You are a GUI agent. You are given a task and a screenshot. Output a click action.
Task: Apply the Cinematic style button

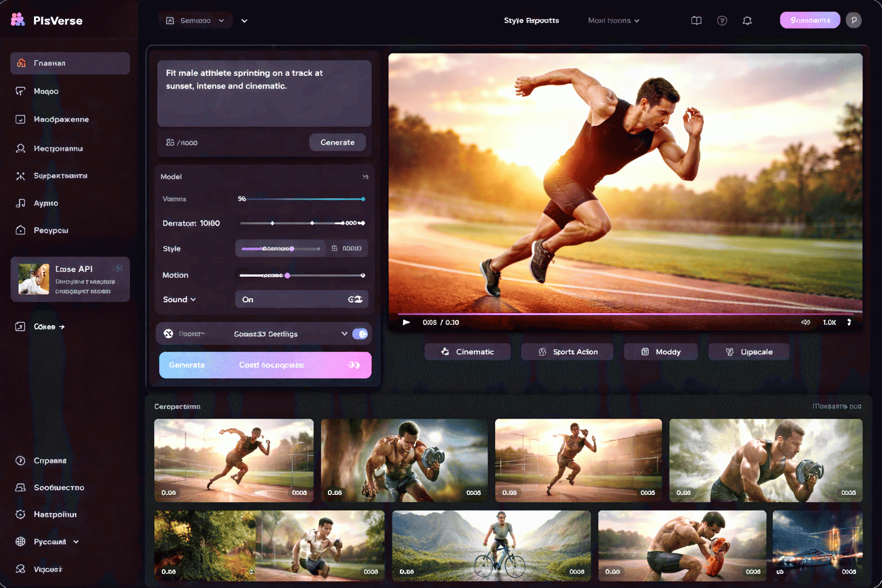pyautogui.click(x=467, y=352)
